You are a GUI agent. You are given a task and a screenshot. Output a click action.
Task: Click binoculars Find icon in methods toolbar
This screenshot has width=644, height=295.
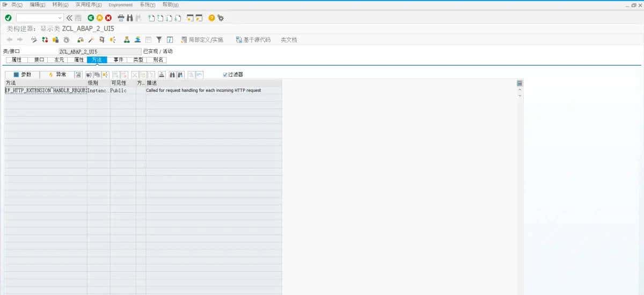(172, 75)
